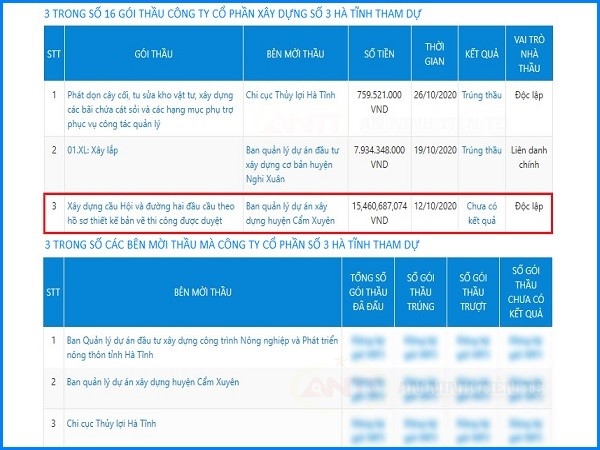The width and height of the screenshot is (600, 450).
Task: Open 'Ban quản lý dự án xây dựng huyện Cẩm Xuyên' in row 3 of first table
Action: click(290, 214)
